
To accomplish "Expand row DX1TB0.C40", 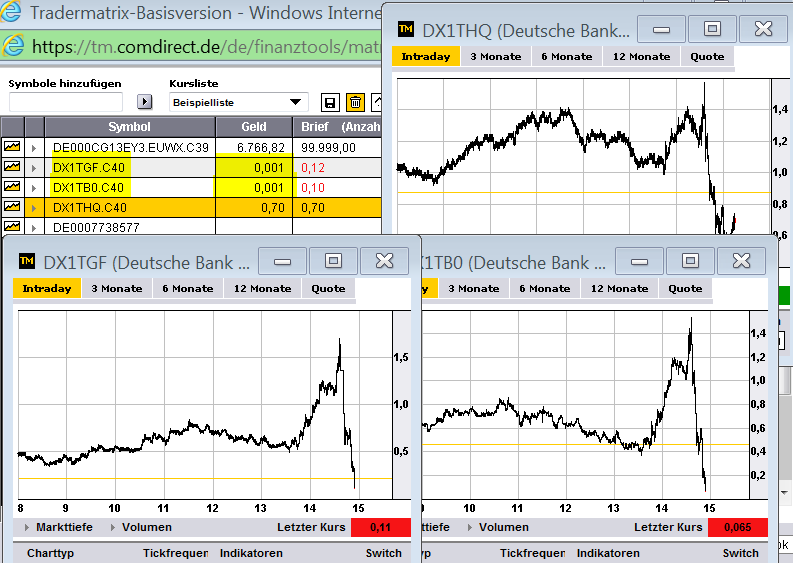I will tap(34, 188).
